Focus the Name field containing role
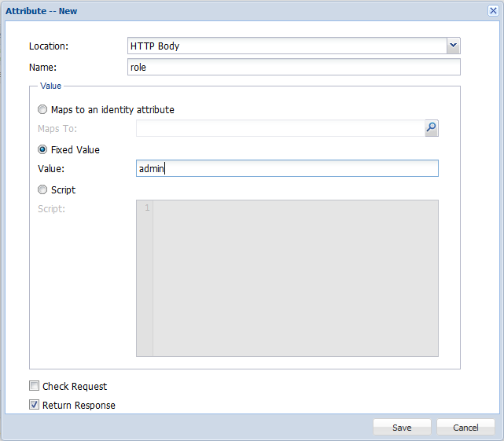This screenshot has height=441, width=504. coord(293,68)
